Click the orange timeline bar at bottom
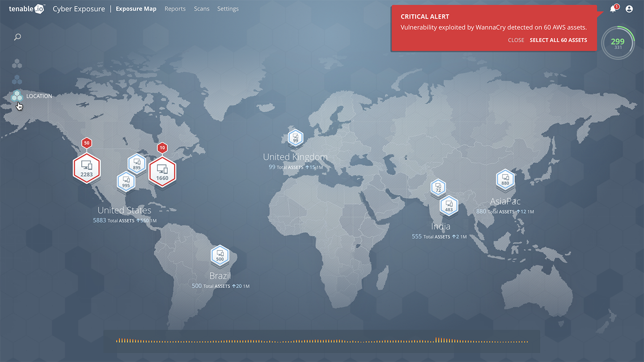 322,341
